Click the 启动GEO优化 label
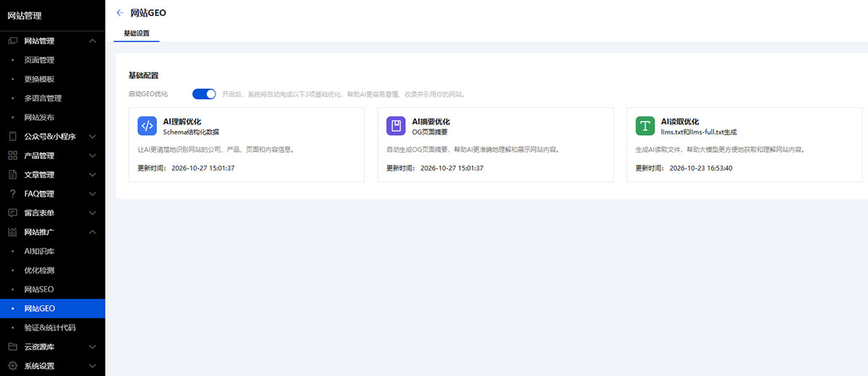The width and height of the screenshot is (868, 376). (148, 94)
